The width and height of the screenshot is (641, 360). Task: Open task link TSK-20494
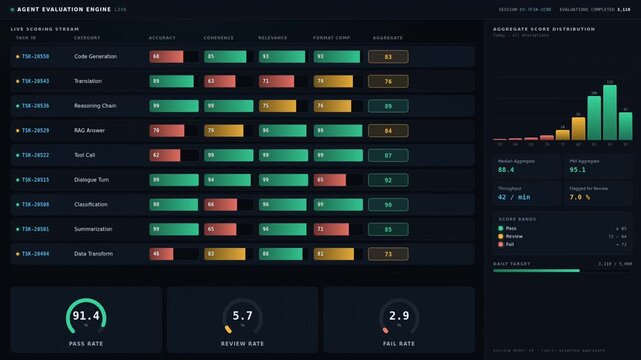coord(36,254)
